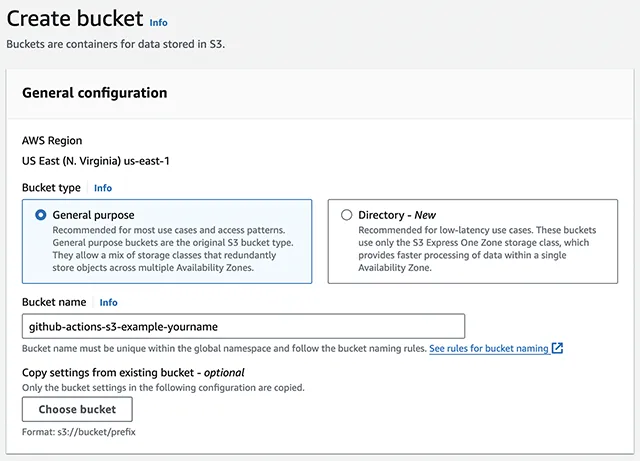
Task: Click the Create bucket page heading
Action: (x=75, y=18)
